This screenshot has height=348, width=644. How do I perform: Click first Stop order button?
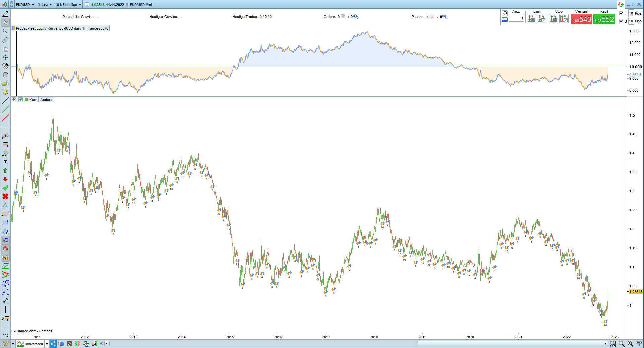pyautogui.click(x=554, y=19)
